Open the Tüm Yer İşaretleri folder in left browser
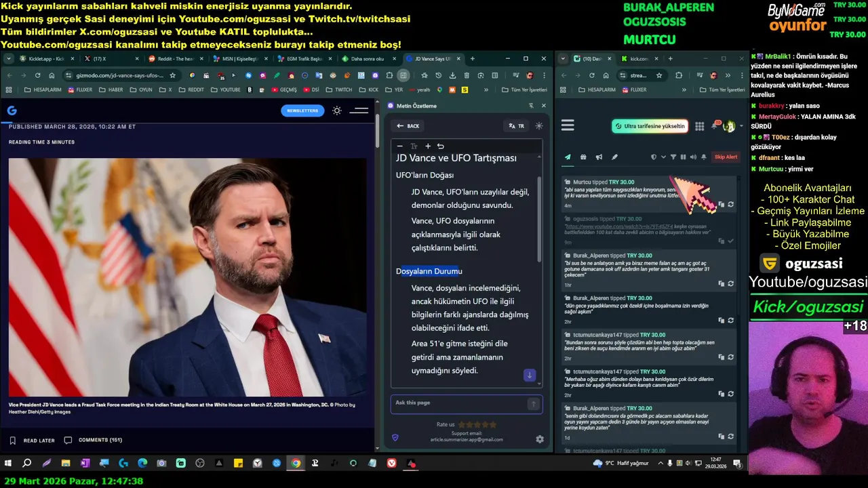This screenshot has width=868, height=488. [524, 89]
